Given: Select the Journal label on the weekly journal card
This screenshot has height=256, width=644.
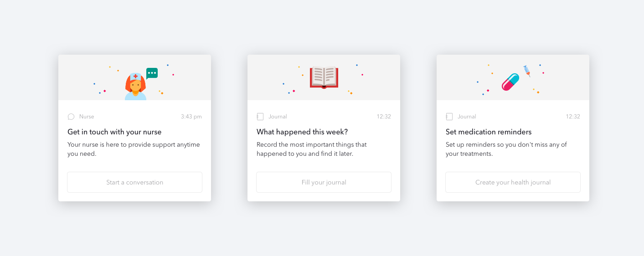Looking at the screenshot, I should tap(278, 117).
